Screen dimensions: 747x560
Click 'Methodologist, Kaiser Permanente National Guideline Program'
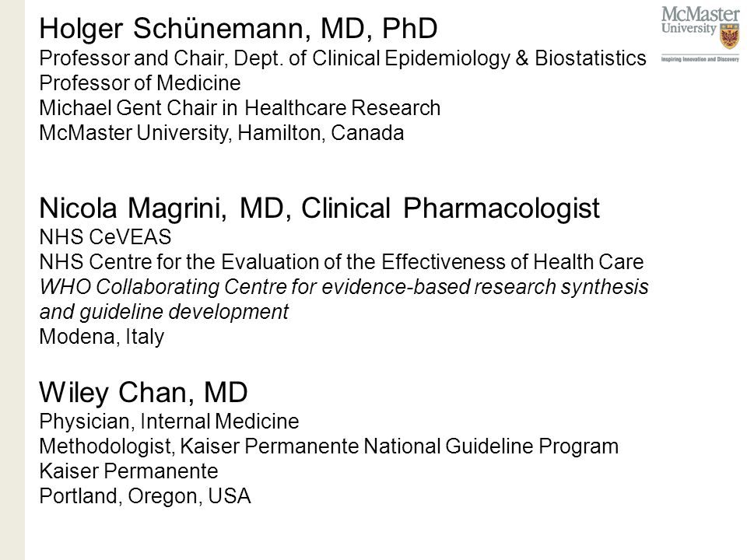[328, 446]
